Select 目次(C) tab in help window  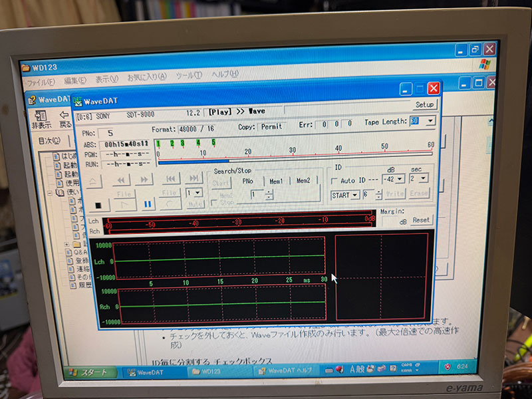coord(49,141)
